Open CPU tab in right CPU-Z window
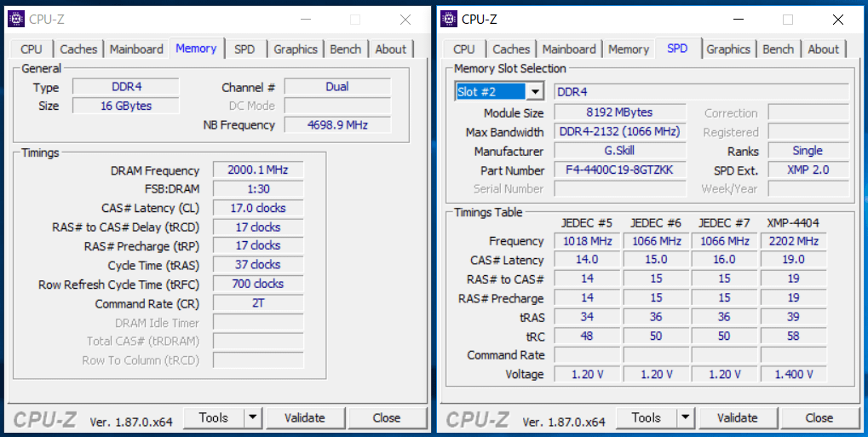868x437 pixels. click(x=464, y=49)
